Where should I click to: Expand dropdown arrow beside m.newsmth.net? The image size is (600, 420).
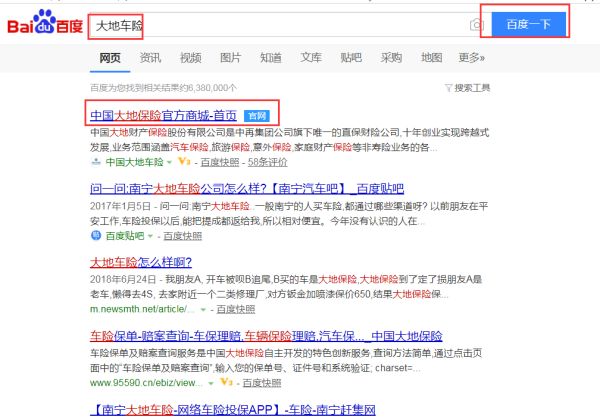(x=203, y=309)
